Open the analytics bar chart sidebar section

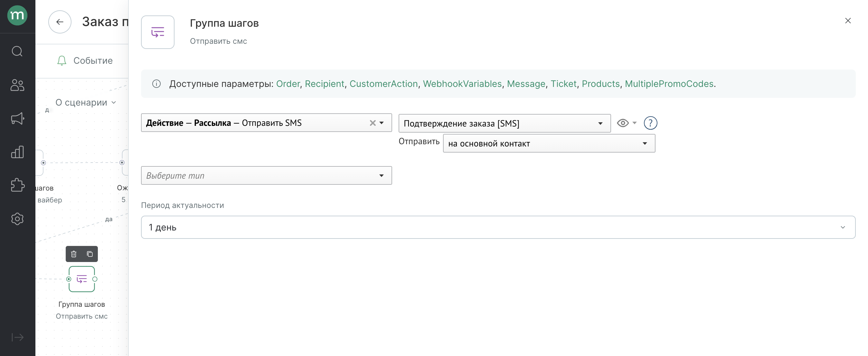click(x=17, y=152)
